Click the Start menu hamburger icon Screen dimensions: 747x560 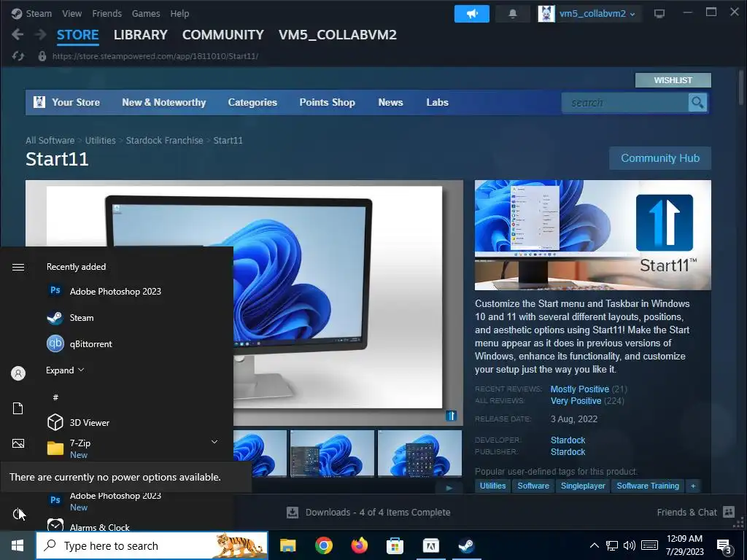point(18,267)
